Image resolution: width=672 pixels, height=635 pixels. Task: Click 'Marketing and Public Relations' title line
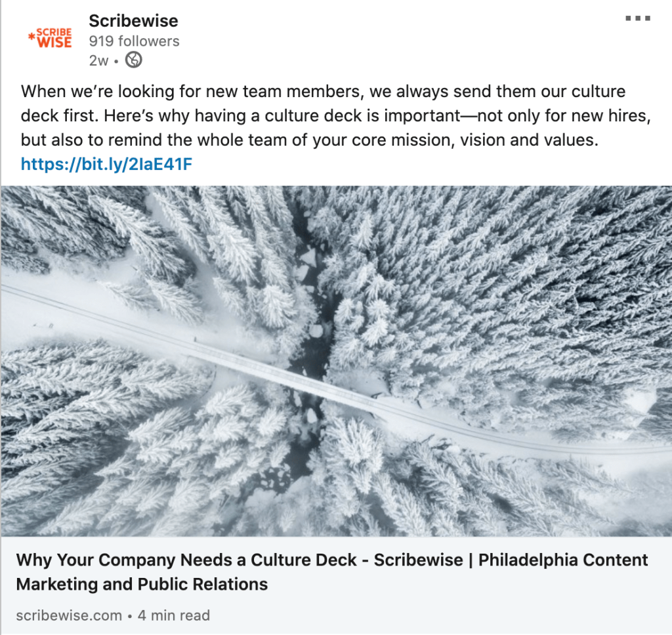tap(142, 584)
